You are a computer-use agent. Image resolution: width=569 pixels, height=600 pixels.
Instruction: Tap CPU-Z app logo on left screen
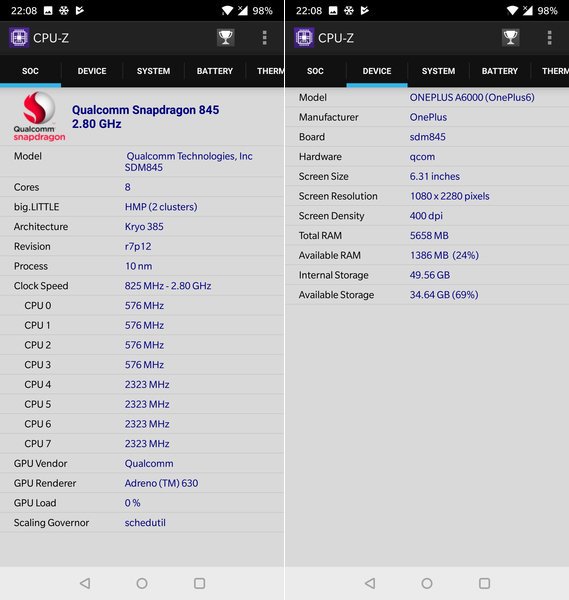pyautogui.click(x=19, y=38)
